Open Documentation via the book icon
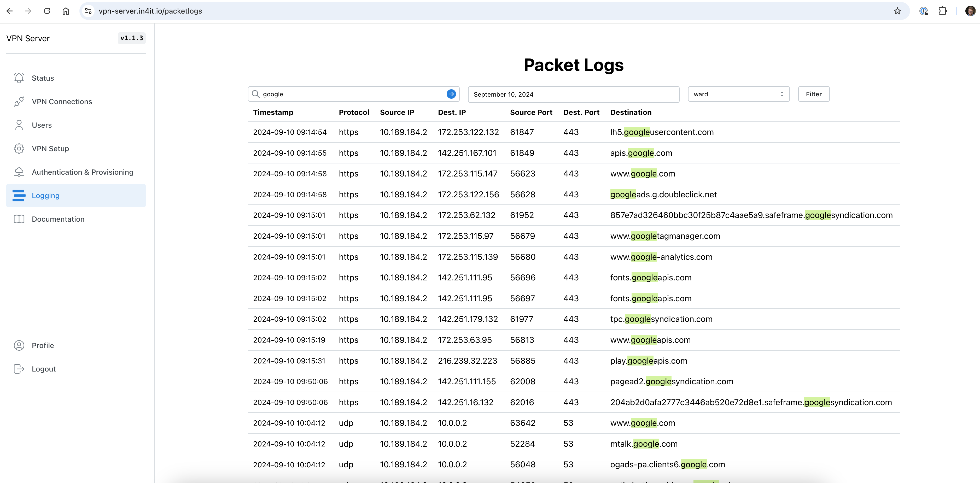 coord(19,219)
